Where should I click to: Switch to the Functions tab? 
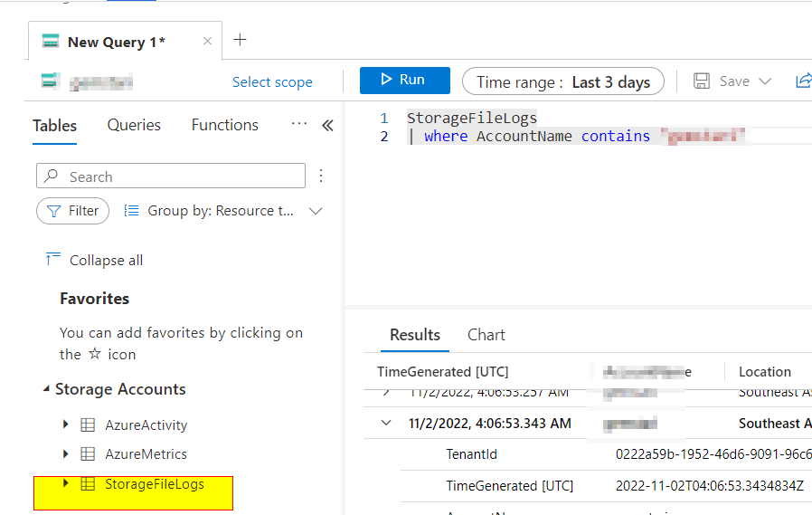click(225, 125)
